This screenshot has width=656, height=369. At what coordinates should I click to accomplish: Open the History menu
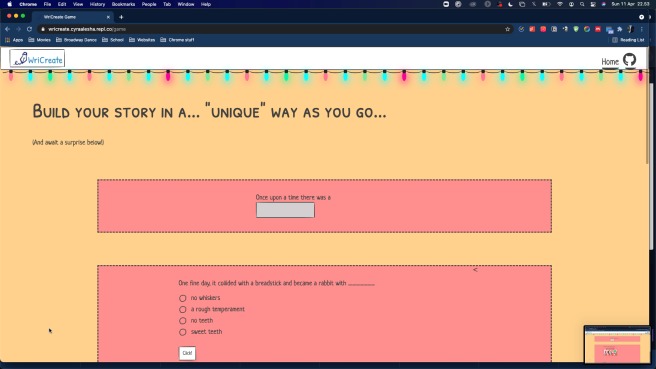coord(97,4)
